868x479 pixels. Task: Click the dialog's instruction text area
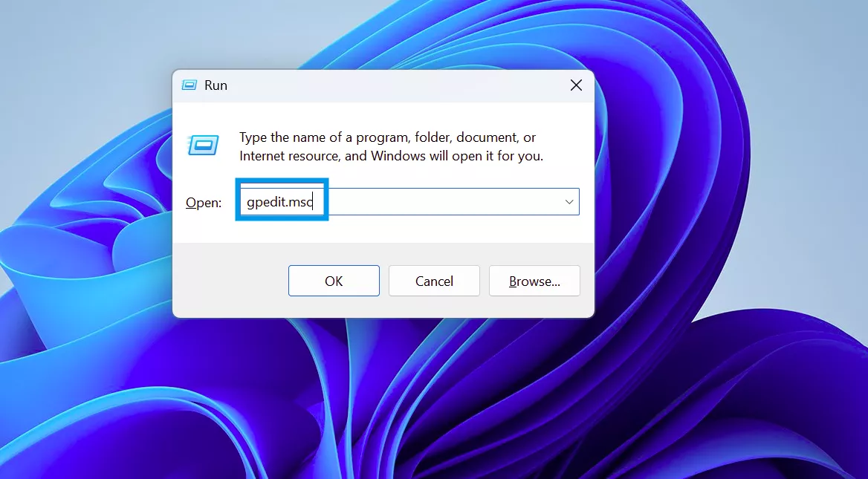point(384,146)
